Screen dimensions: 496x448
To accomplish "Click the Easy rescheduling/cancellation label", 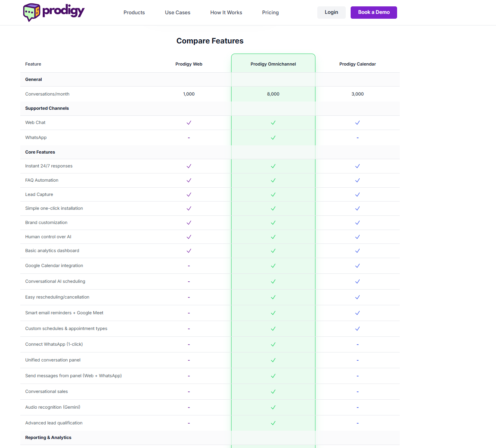I will click(57, 297).
